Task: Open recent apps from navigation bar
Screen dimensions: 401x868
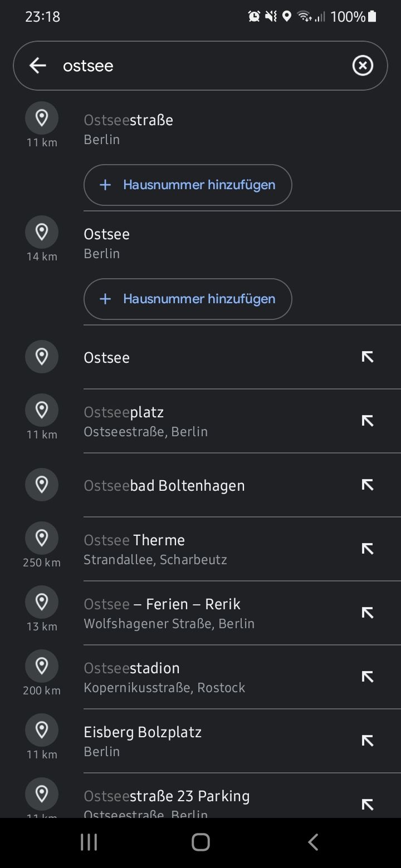Action: point(89,842)
